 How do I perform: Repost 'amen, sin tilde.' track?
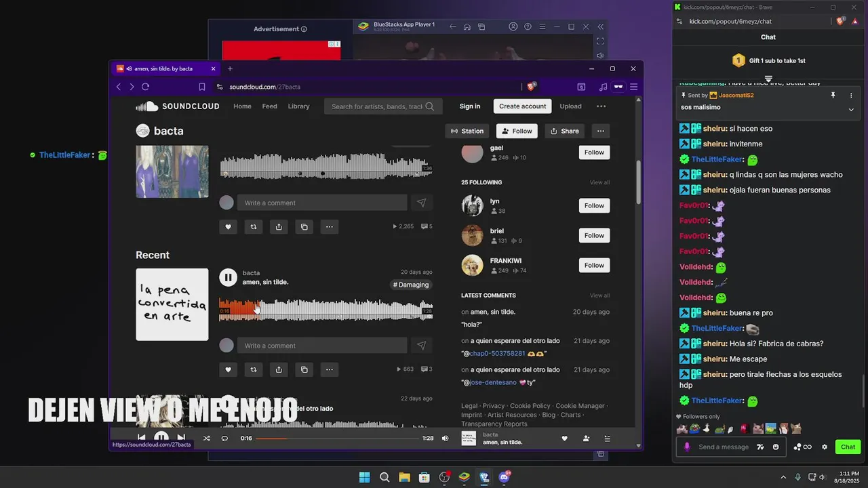pos(254,369)
